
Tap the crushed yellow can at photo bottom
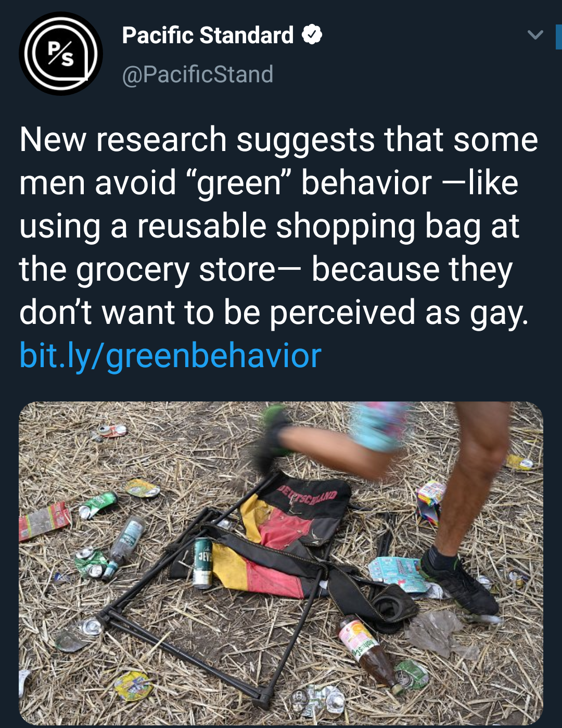134,686
